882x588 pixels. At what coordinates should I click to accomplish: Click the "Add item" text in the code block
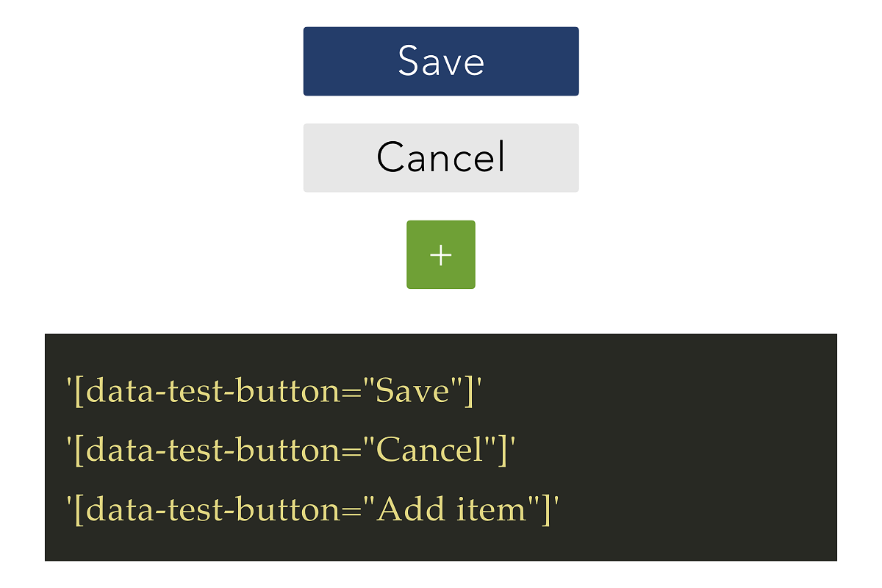pyautogui.click(x=453, y=509)
